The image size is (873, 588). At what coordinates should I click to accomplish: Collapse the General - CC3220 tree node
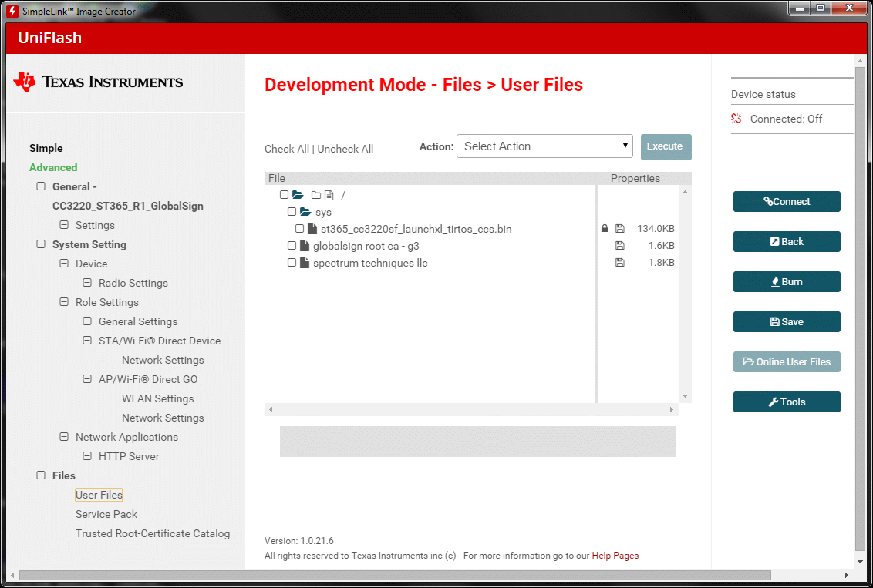[x=41, y=186]
